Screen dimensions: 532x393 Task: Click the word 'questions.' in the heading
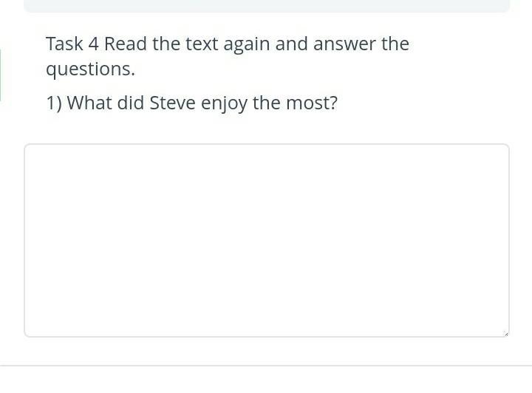pos(91,69)
